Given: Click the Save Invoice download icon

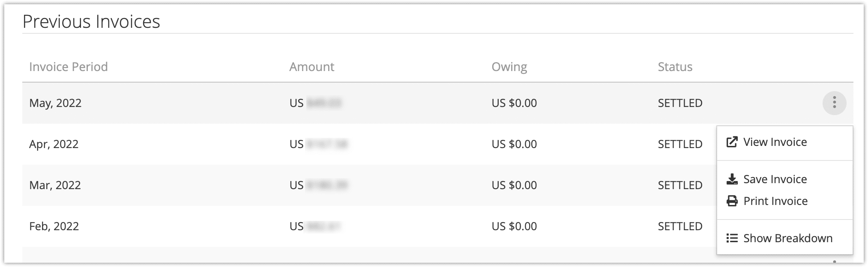Looking at the screenshot, I should click(732, 179).
